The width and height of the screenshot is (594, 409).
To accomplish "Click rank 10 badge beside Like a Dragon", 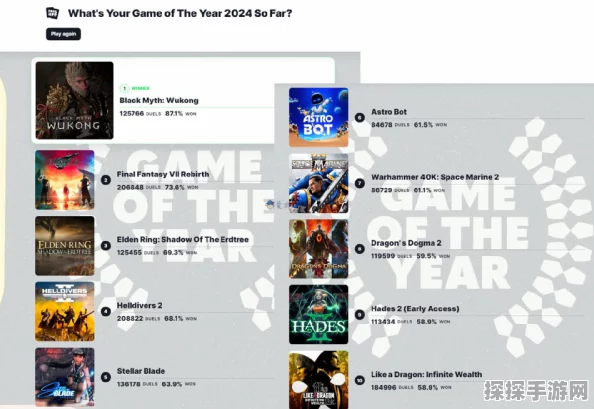I will [360, 380].
